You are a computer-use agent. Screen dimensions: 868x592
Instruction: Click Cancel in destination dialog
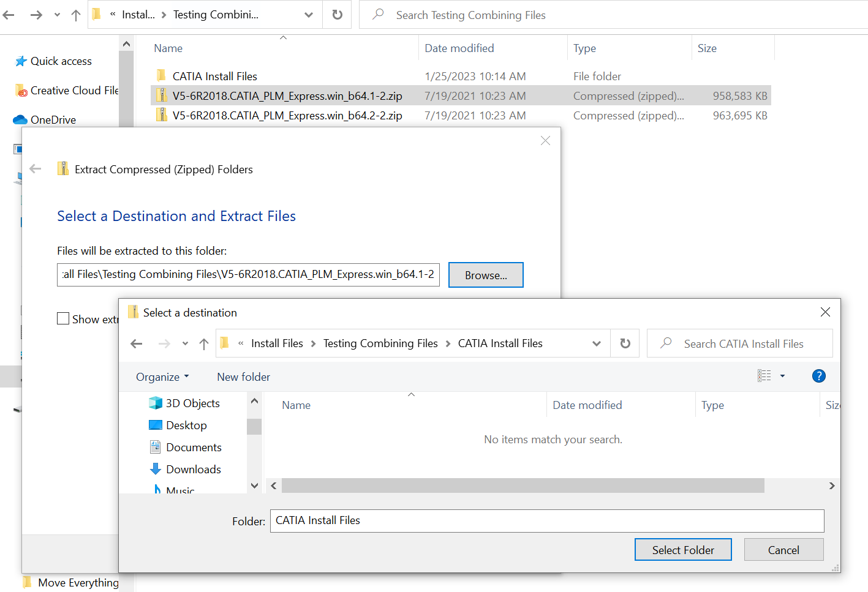(783, 550)
